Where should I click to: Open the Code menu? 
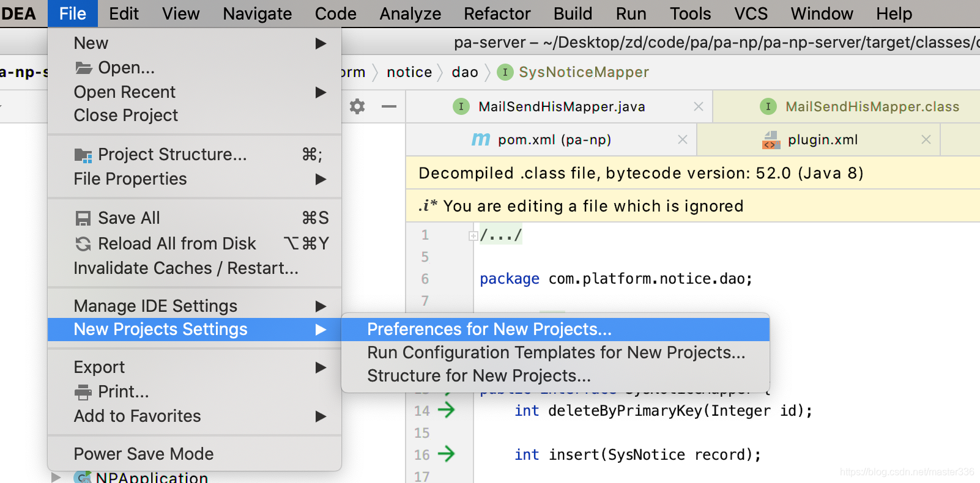[x=335, y=13]
